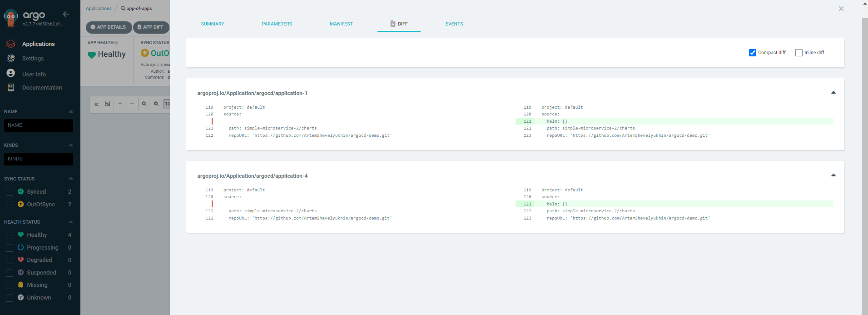The width and height of the screenshot is (868, 315).
Task: Switch to the MANIFEST tab
Action: pyautogui.click(x=341, y=24)
